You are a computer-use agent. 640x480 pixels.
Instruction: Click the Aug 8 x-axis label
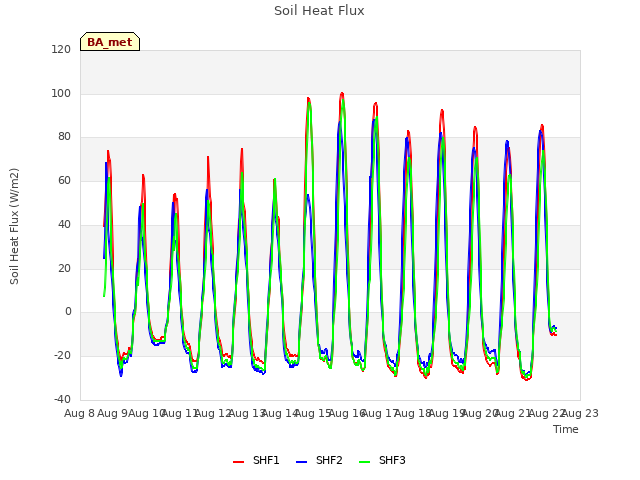[79, 413]
